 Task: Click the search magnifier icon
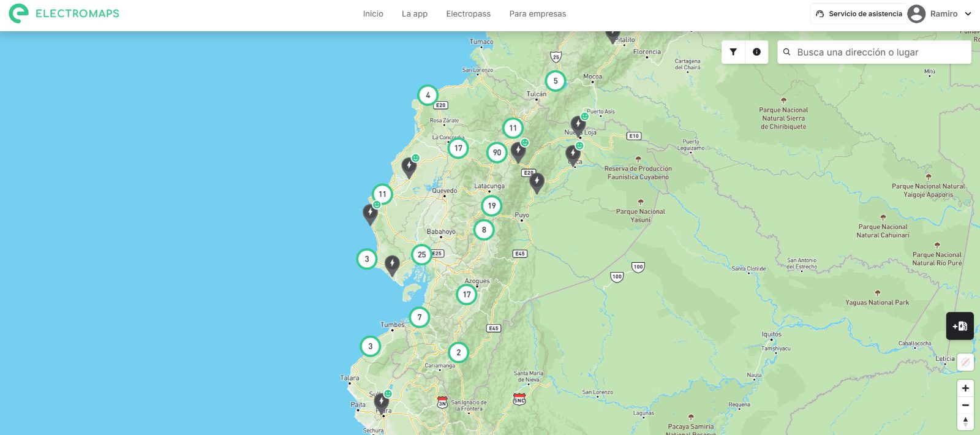click(x=787, y=52)
